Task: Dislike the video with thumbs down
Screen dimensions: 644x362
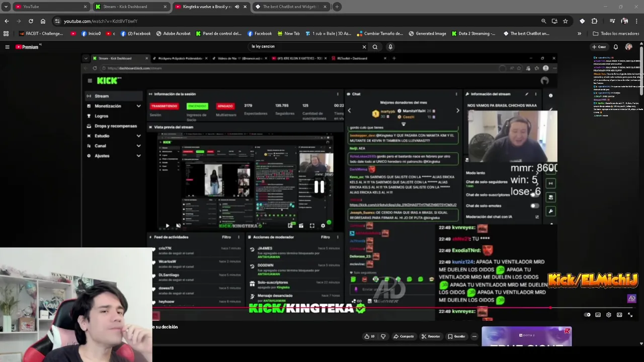Action: click(383, 336)
